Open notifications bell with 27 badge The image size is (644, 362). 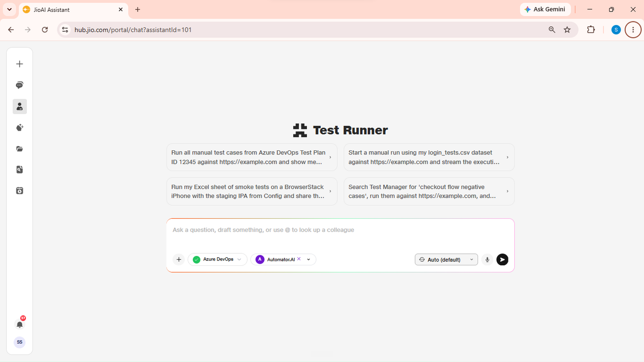click(x=20, y=324)
